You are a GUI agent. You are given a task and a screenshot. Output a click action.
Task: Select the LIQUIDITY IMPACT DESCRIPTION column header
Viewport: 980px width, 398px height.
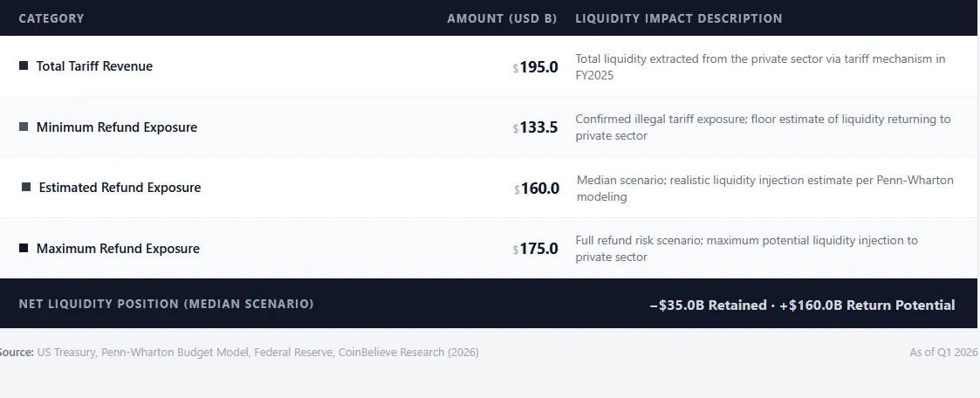(x=678, y=18)
